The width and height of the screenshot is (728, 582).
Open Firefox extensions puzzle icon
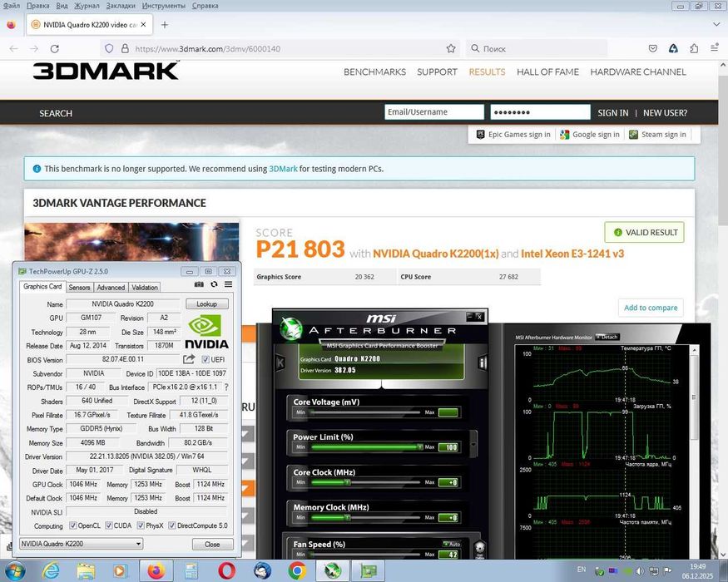694,48
